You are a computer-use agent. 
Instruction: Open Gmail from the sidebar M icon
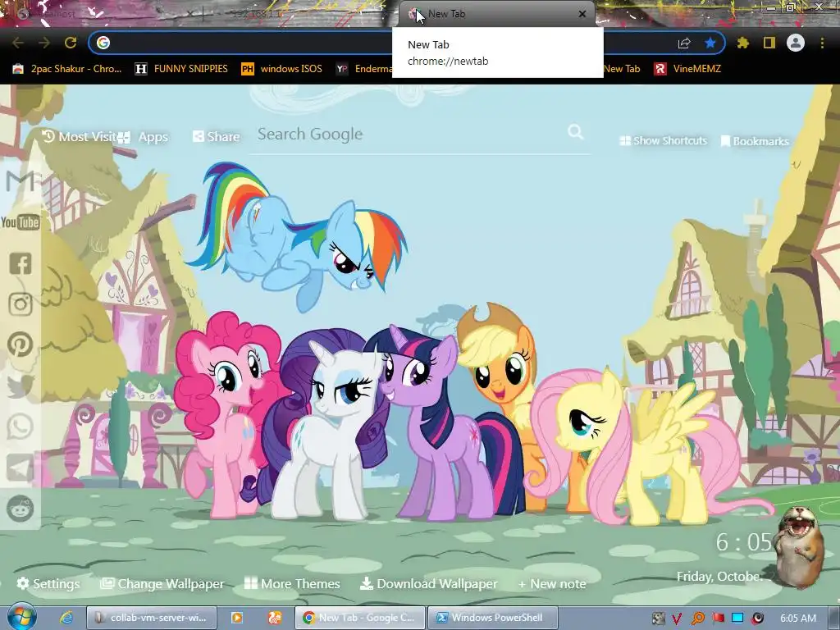click(21, 181)
